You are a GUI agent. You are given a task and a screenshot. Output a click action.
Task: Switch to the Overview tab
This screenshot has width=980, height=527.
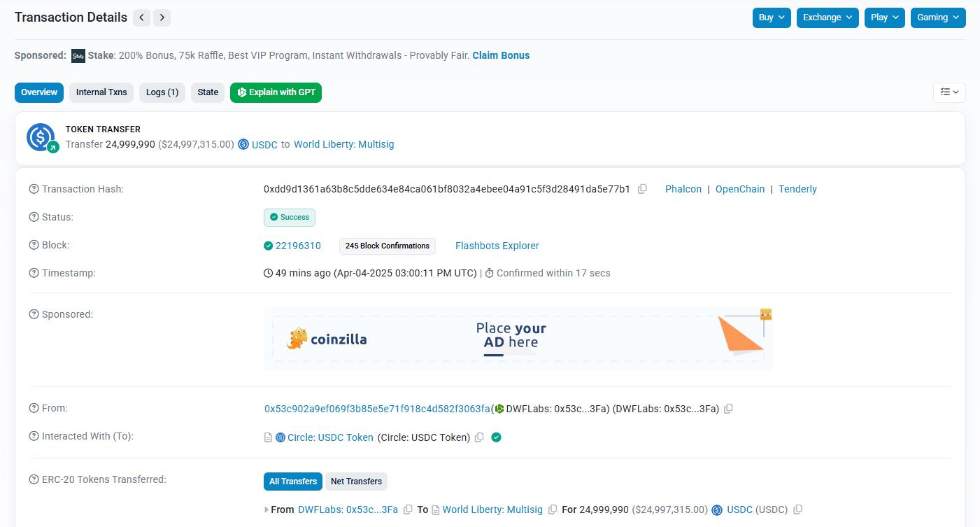pos(39,92)
